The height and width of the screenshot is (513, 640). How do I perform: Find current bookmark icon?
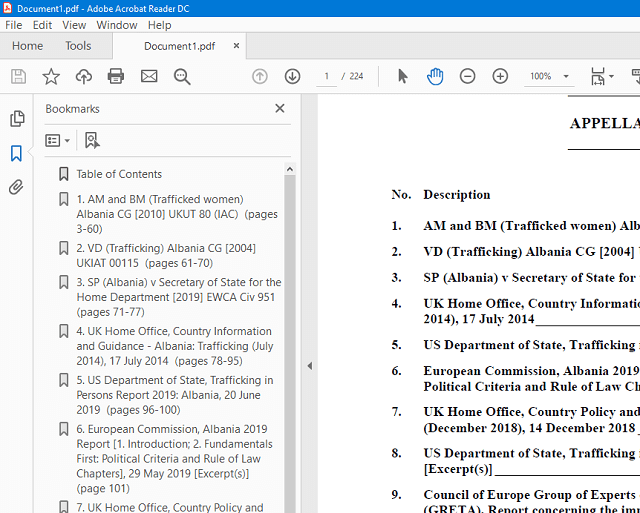(92, 140)
